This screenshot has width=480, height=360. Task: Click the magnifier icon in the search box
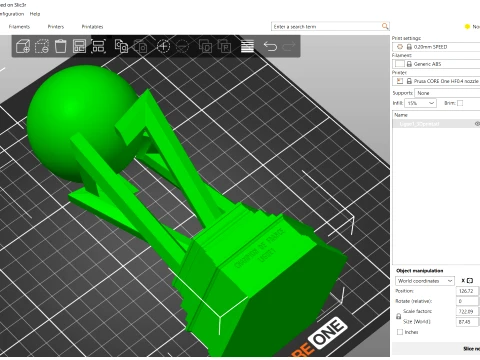click(x=385, y=26)
